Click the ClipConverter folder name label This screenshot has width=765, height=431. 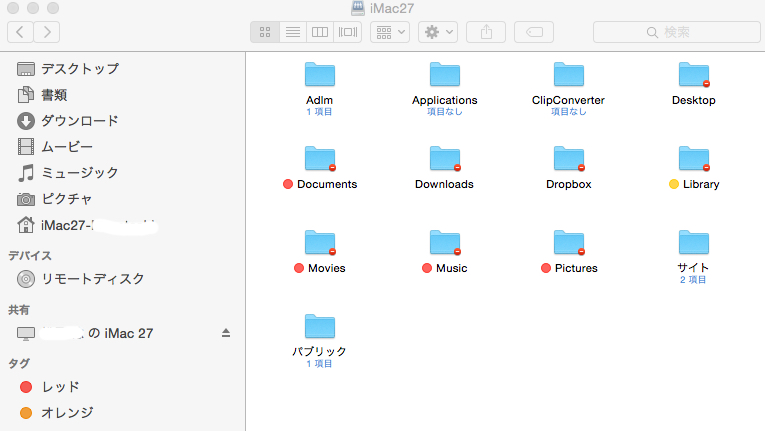pos(568,100)
